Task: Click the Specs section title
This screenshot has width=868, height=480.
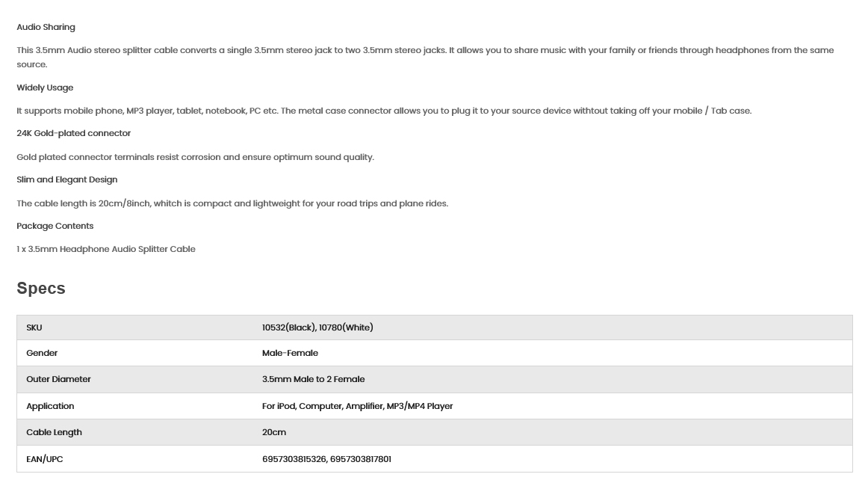Action: click(41, 288)
